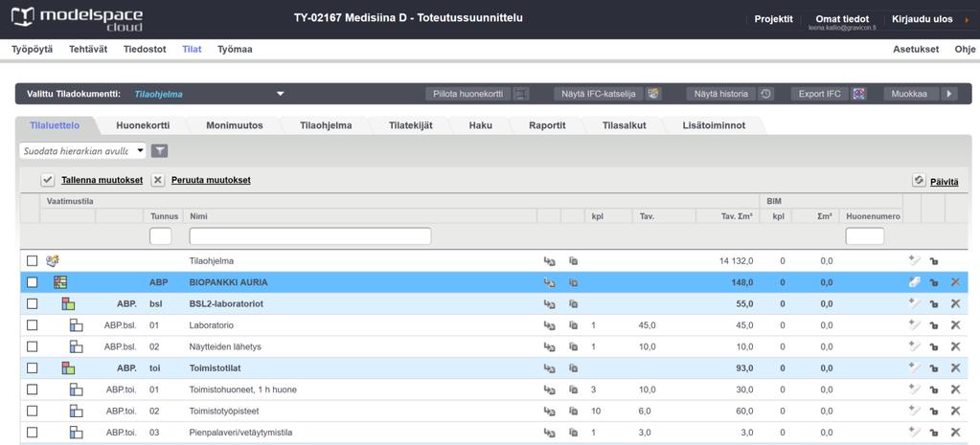Click the Kirjaudu ulos link
This screenshot has width=980, height=445.
coord(922,19)
